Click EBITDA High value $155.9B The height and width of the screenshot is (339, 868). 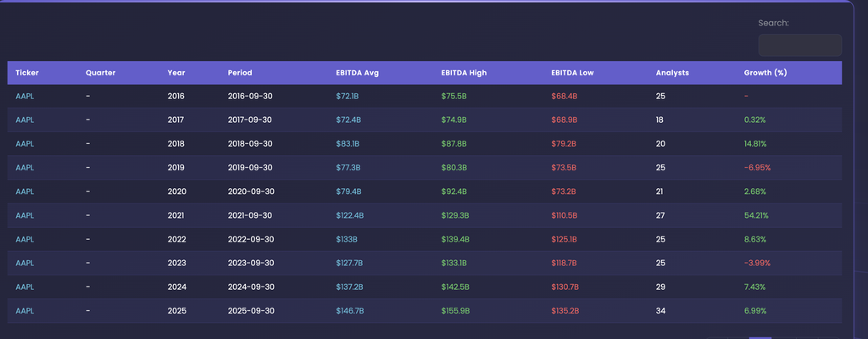tap(455, 311)
